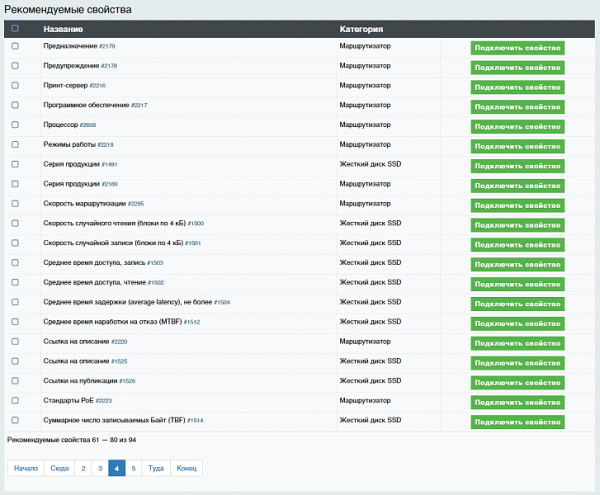The height and width of the screenshot is (495, 600).
Task: Click Подключить свойство for Предупреждение #2178
Action: 517,67
